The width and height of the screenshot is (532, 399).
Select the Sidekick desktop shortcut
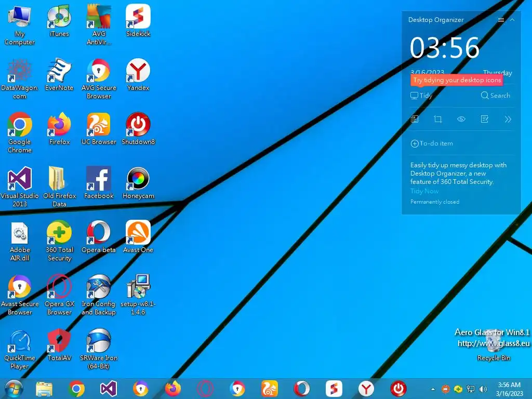(138, 21)
